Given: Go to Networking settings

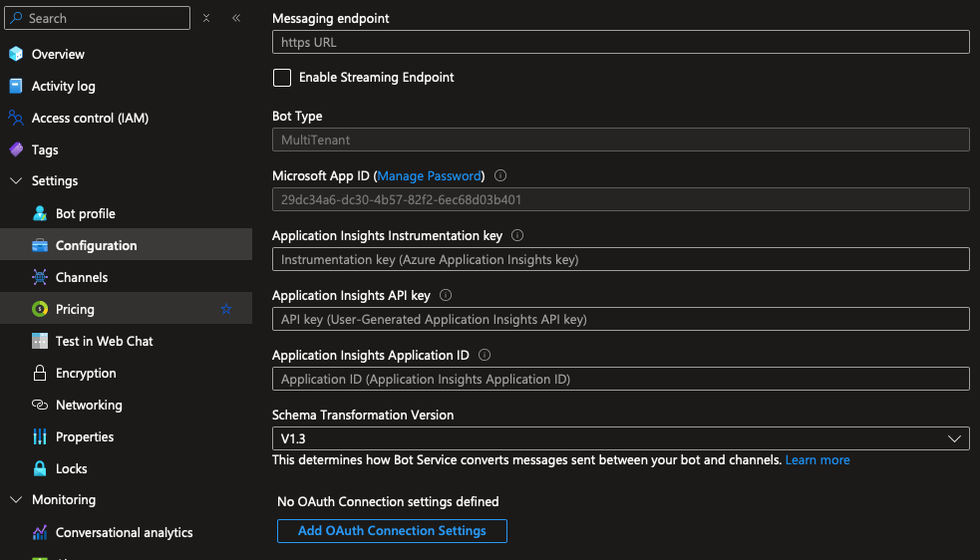Looking at the screenshot, I should click(x=89, y=405).
